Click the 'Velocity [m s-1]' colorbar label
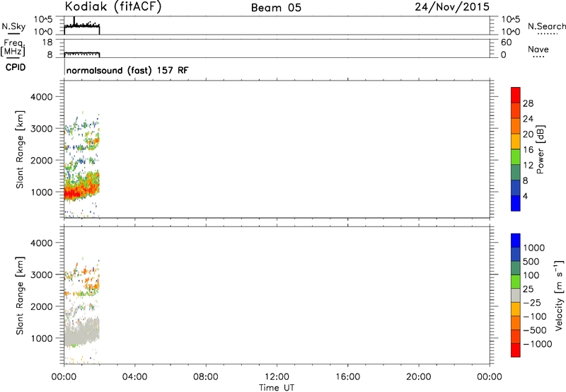566x392 pixels. coord(559,295)
